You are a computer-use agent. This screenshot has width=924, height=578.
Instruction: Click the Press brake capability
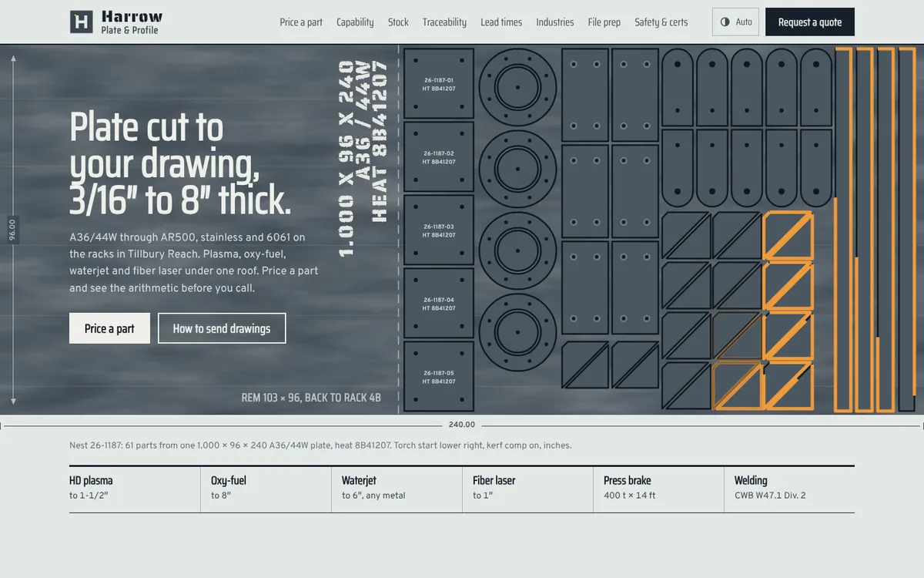658,489
